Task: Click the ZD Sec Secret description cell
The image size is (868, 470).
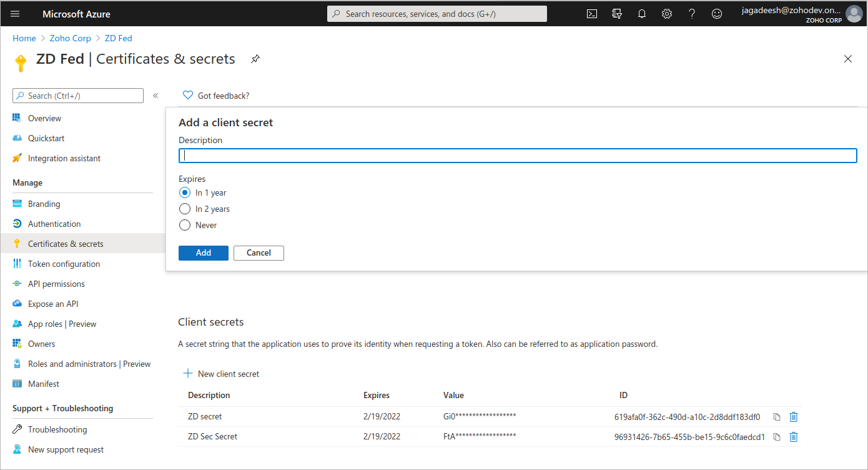Action: coord(212,437)
